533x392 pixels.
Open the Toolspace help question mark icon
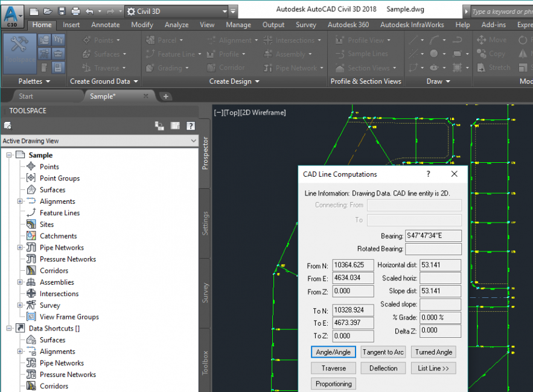pyautogui.click(x=190, y=125)
